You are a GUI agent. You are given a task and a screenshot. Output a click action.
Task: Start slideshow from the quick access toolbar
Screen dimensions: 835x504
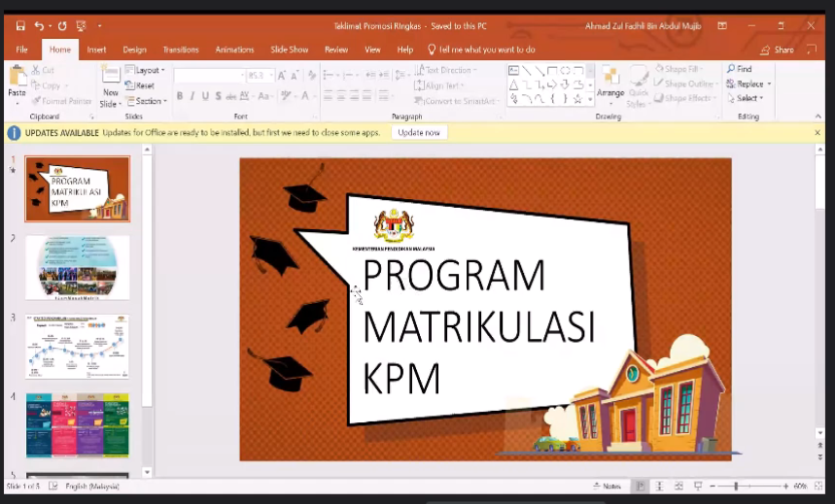81,25
